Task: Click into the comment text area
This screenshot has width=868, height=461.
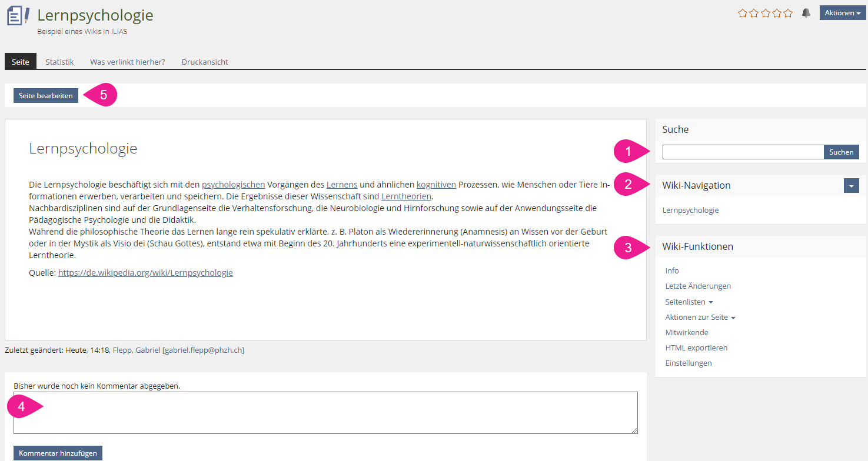Action: [325, 413]
